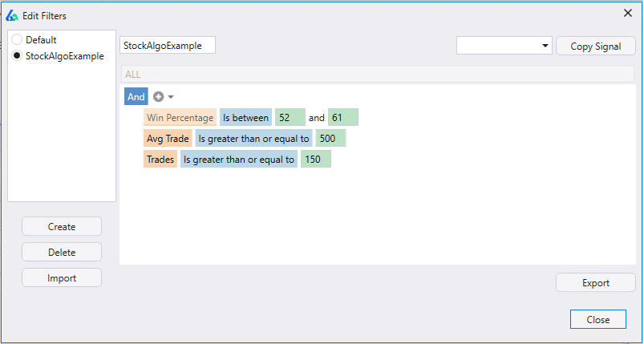Edit the lower bound value 52
Image resolution: width=644 pixels, height=344 pixels.
coord(290,118)
